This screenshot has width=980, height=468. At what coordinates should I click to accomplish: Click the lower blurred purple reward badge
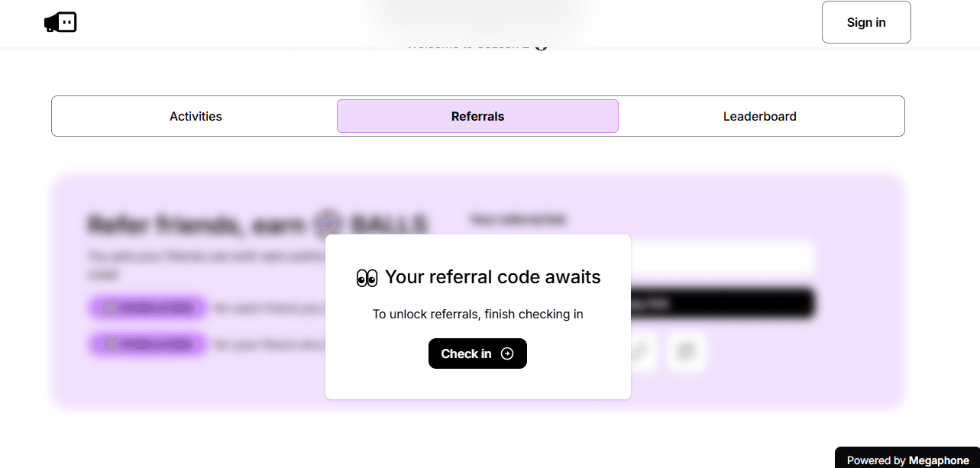[x=147, y=344]
